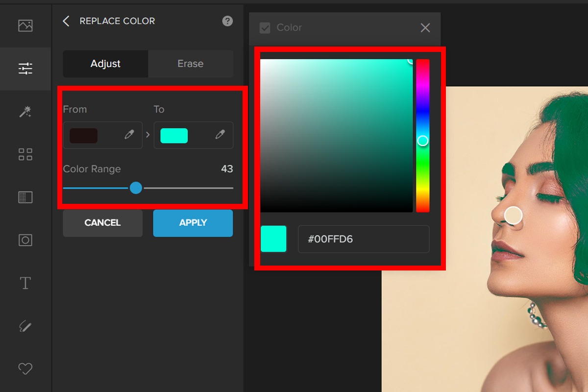
Task: Go back from Replace Color panel
Action: point(67,21)
